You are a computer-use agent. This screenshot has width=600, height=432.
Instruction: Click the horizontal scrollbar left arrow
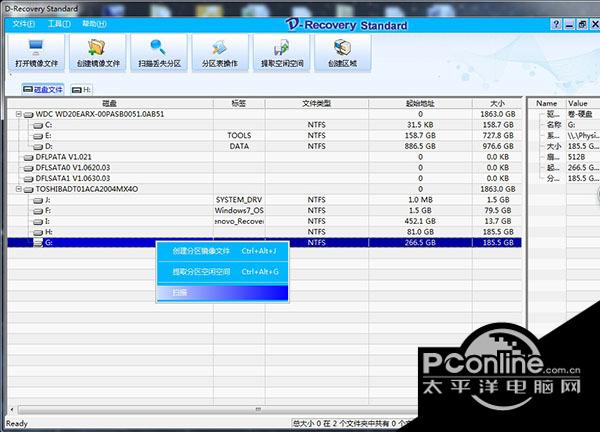[x=12, y=410]
